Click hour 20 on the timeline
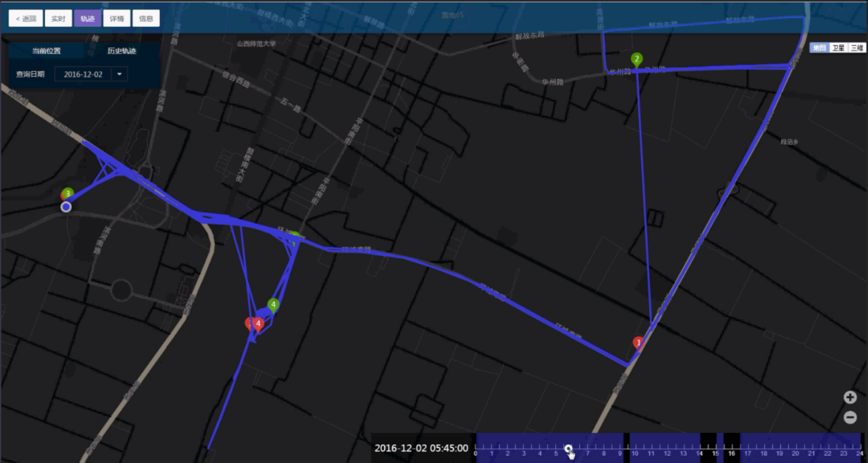The height and width of the screenshot is (463, 868). click(795, 454)
